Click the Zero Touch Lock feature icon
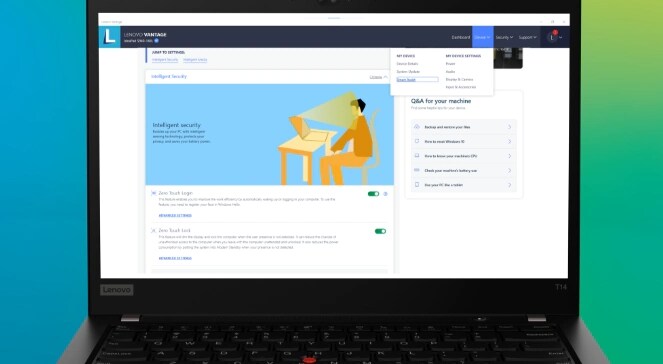This screenshot has height=364, width=663. tap(154, 231)
